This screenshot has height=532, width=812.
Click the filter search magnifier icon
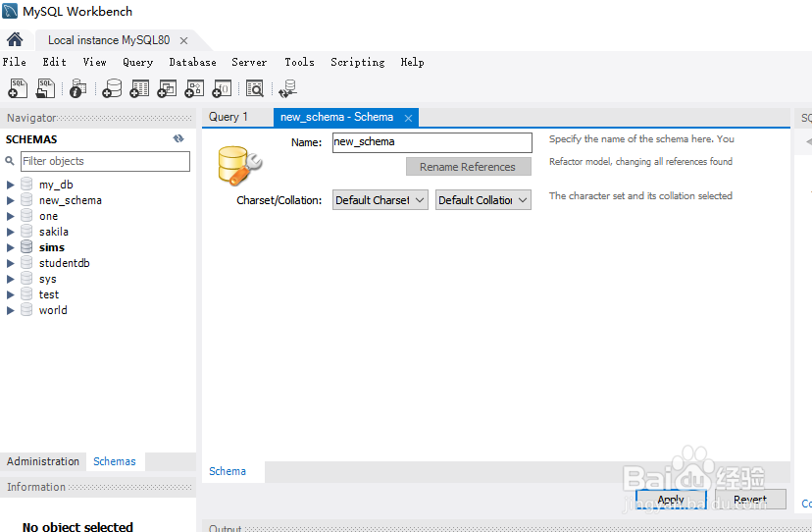coord(10,161)
